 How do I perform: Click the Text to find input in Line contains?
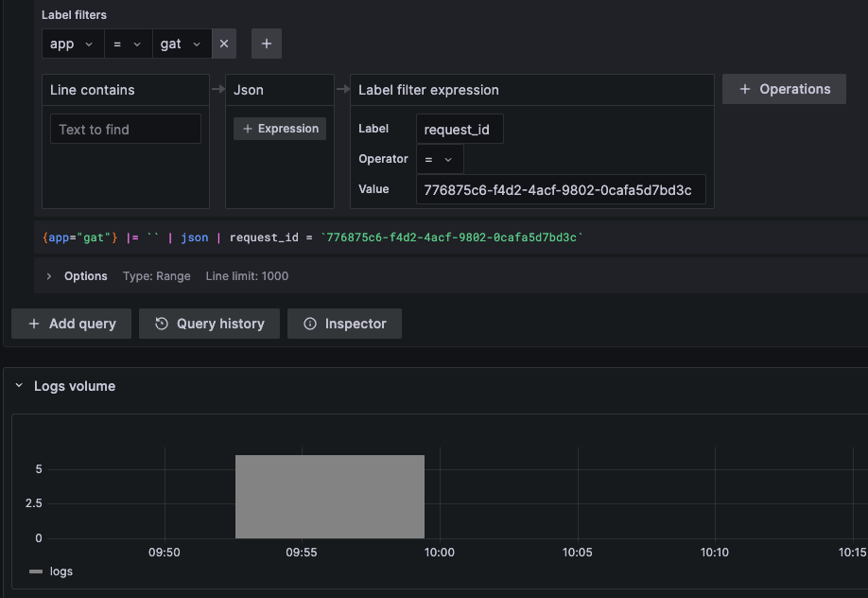(125, 129)
